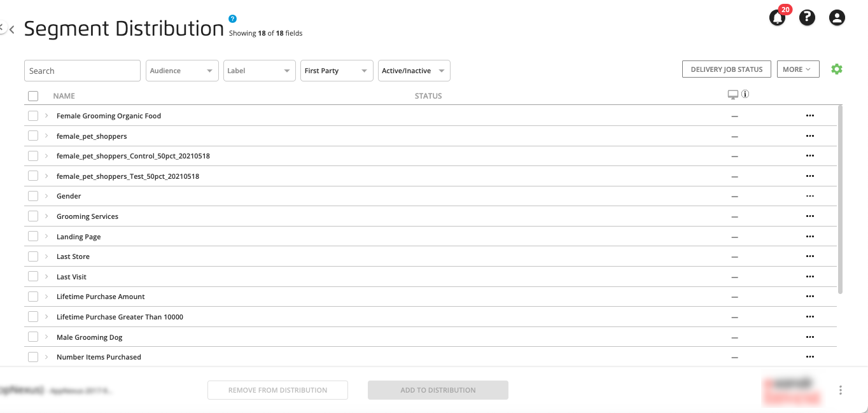Open the more options for Landing Page row

[x=810, y=237]
